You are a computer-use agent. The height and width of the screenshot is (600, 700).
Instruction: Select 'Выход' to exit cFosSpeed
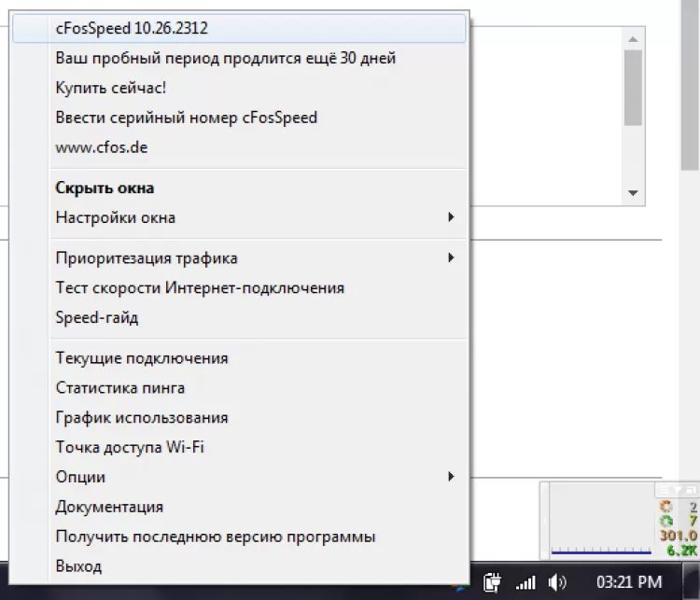[239, 566]
